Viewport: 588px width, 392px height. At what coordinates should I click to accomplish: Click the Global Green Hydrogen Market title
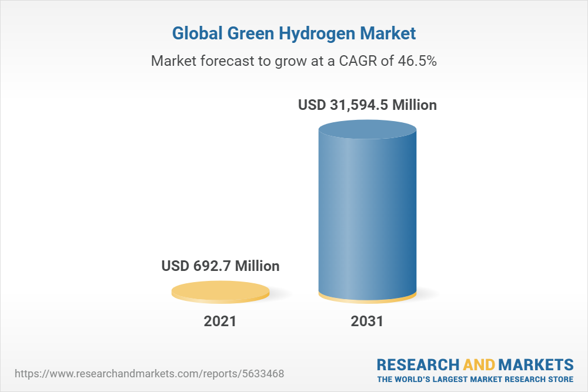[x=293, y=33]
